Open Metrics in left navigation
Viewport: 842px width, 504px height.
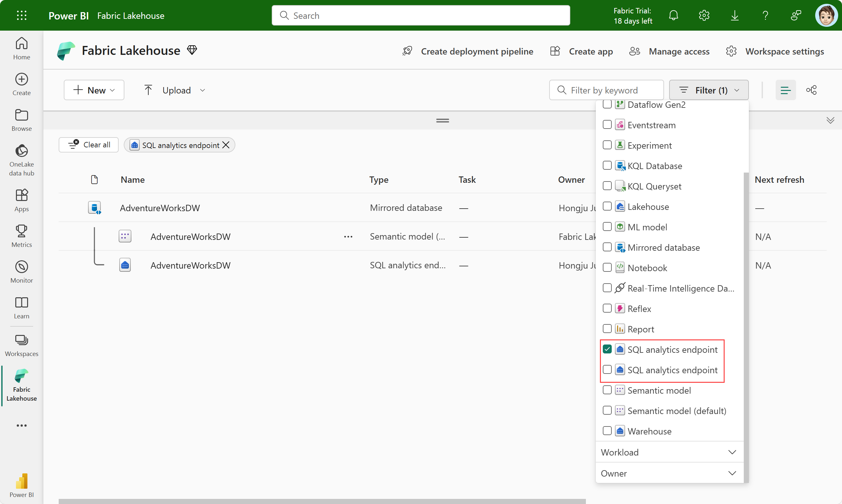pos(21,236)
